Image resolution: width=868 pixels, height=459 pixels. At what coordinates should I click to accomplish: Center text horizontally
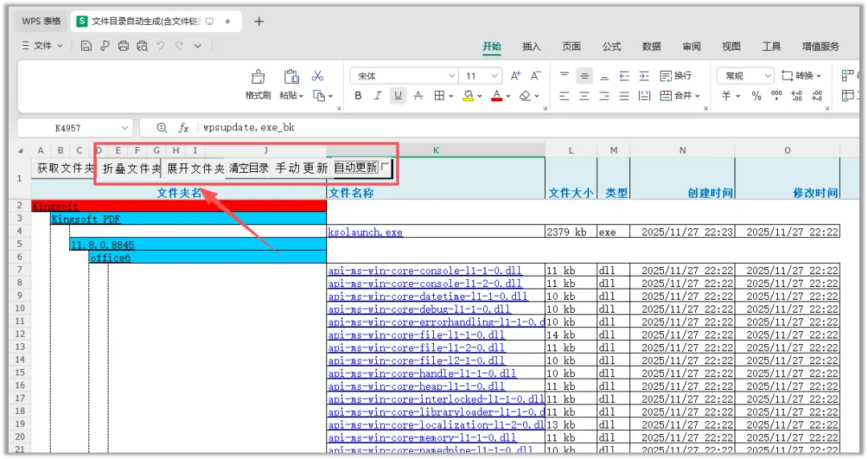pyautogui.click(x=584, y=96)
